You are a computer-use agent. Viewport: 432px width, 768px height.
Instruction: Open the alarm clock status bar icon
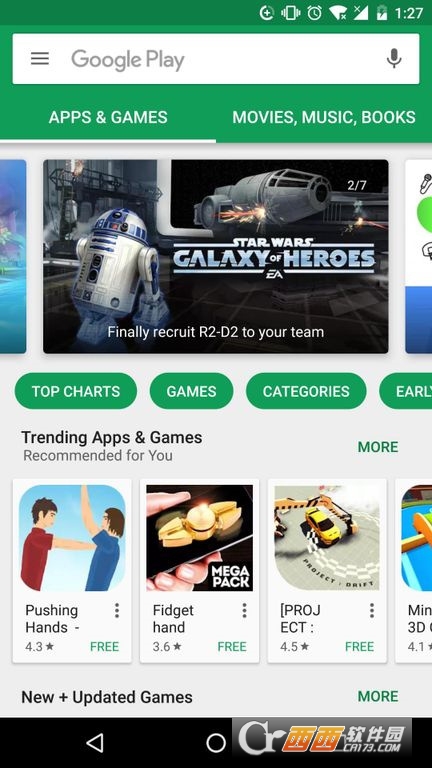point(314,13)
